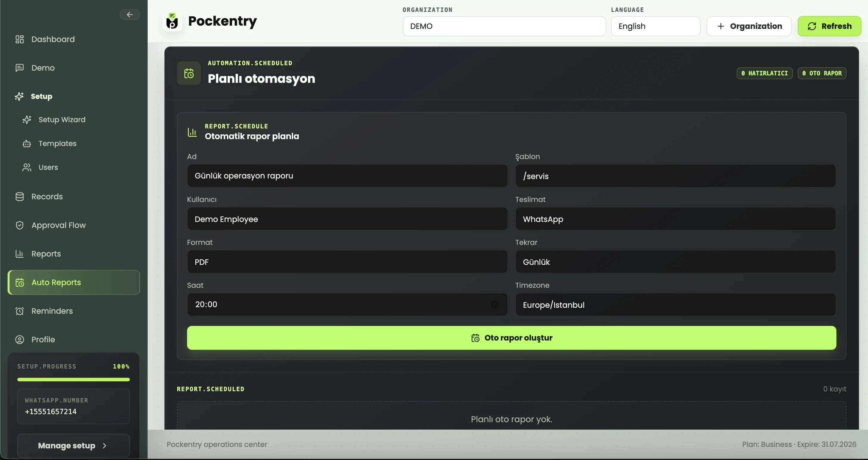Click the Saat 20:00 time field
The width and height of the screenshot is (868, 460).
coord(347,305)
